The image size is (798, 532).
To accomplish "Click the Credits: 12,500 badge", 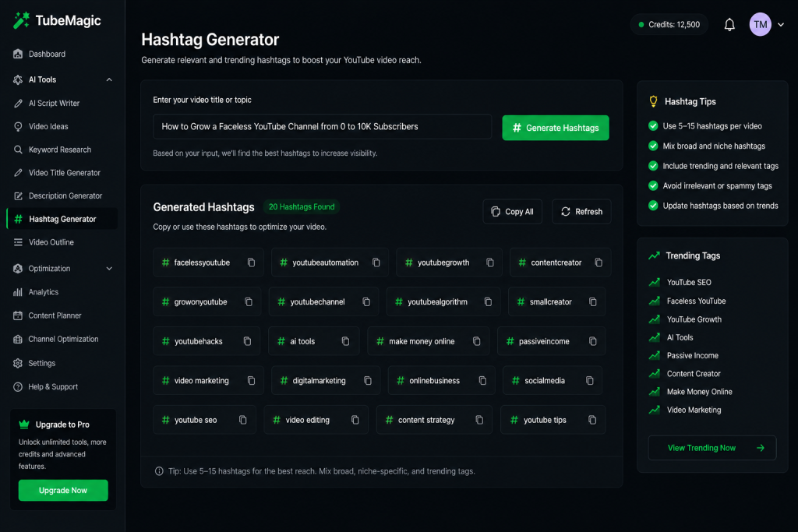I will tap(669, 24).
